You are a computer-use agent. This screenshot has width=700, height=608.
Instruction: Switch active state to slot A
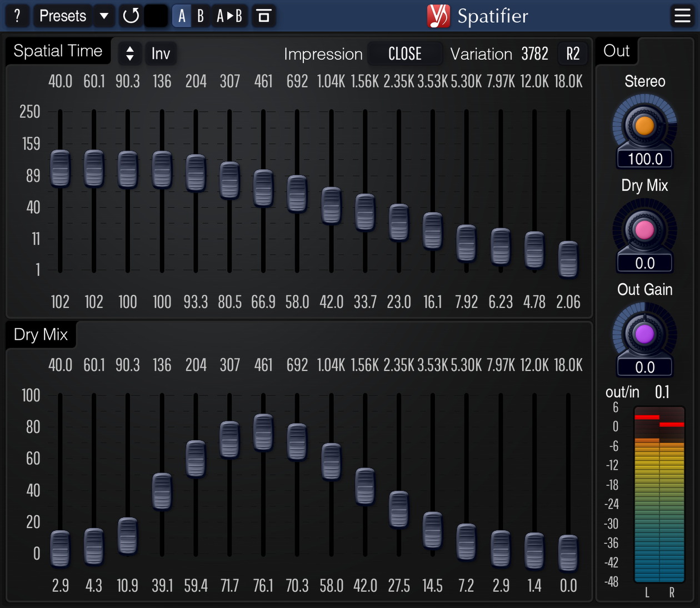(181, 16)
